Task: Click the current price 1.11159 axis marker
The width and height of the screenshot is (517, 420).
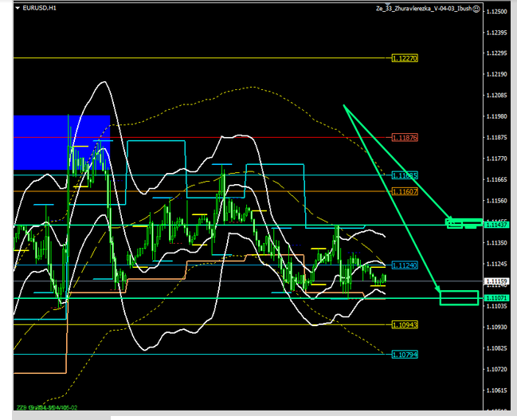Action: (496, 281)
